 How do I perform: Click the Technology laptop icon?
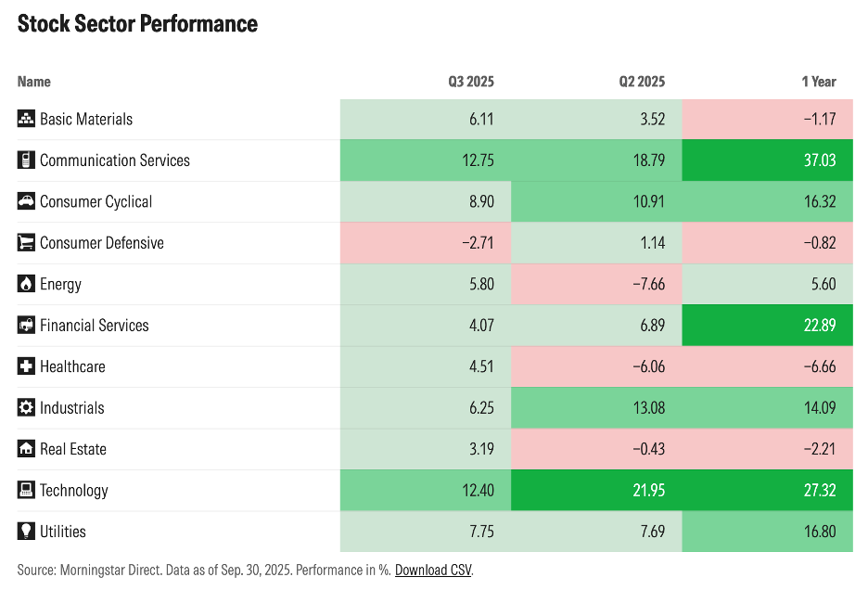point(26,491)
